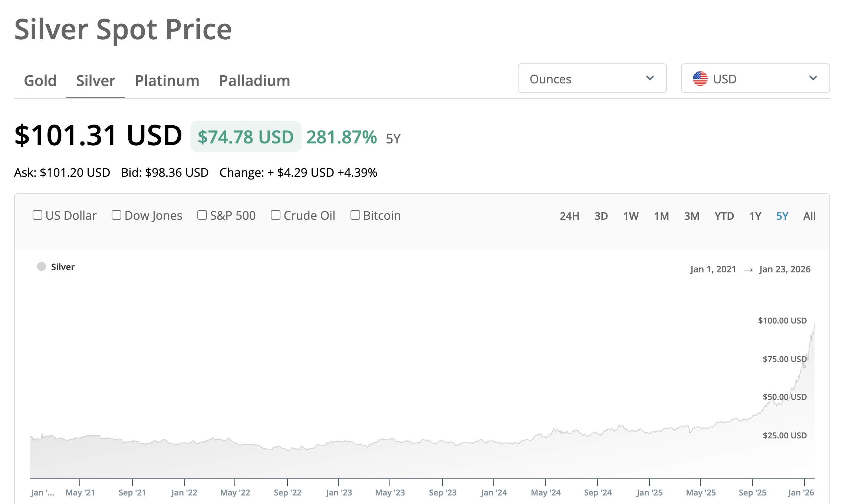Click the $74.78 USD change badge
Screen dimensions: 842x504
tap(246, 137)
